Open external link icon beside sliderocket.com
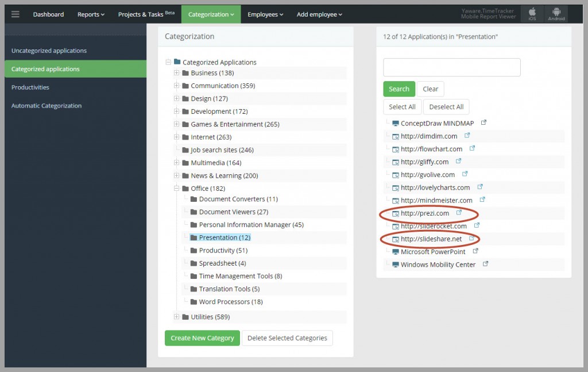The width and height of the screenshot is (588, 372). (477, 225)
